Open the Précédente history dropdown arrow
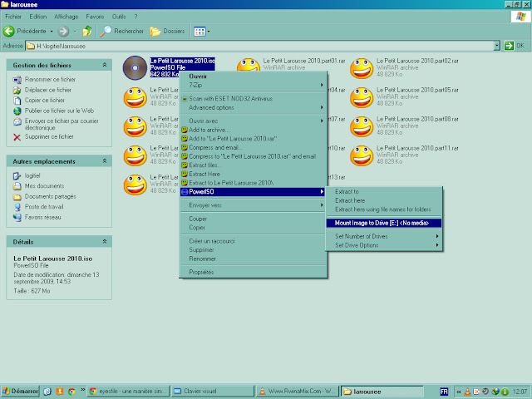The height and width of the screenshot is (399, 532). (52, 32)
